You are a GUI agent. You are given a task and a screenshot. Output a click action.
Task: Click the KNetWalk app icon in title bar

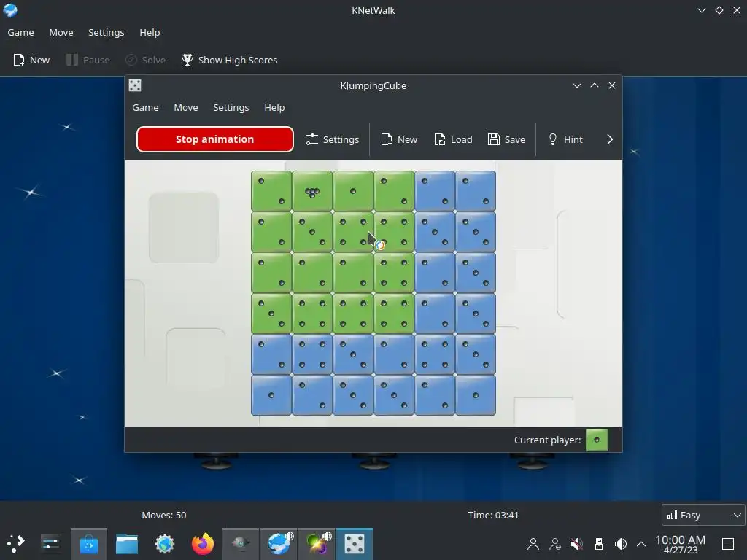[10, 10]
